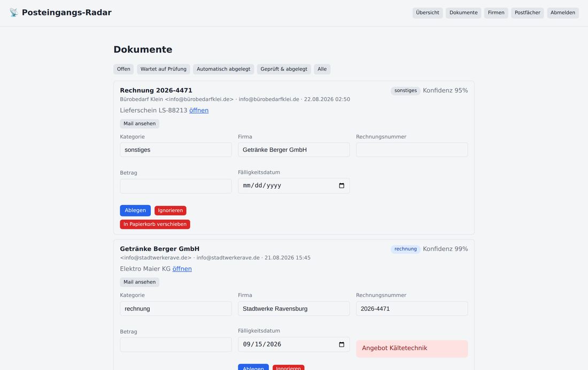The image size is (588, 370).
Task: Focus the empty mm/dd/yyyy Fälligkeitsdatum field
Action: tap(293, 186)
